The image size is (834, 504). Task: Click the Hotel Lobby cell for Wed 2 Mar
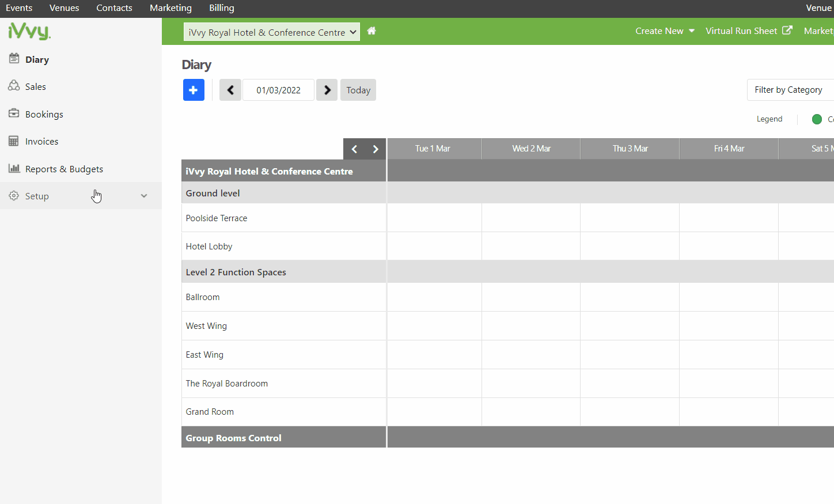(531, 246)
